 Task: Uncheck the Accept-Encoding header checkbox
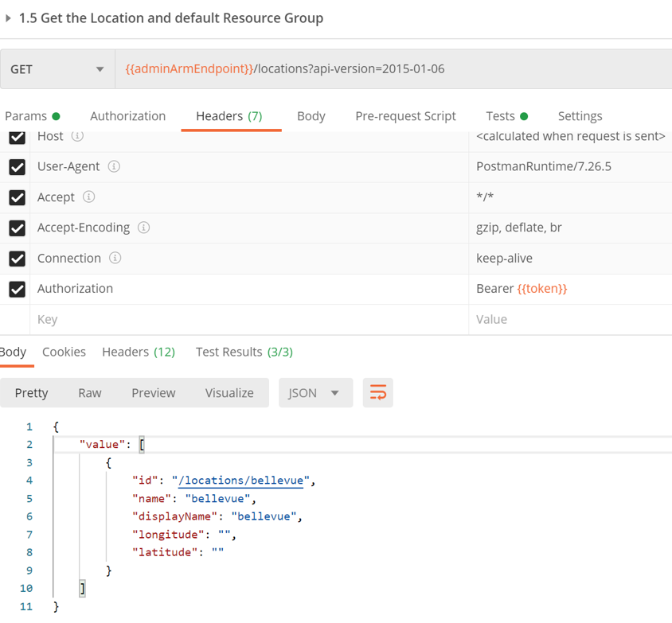[18, 228]
